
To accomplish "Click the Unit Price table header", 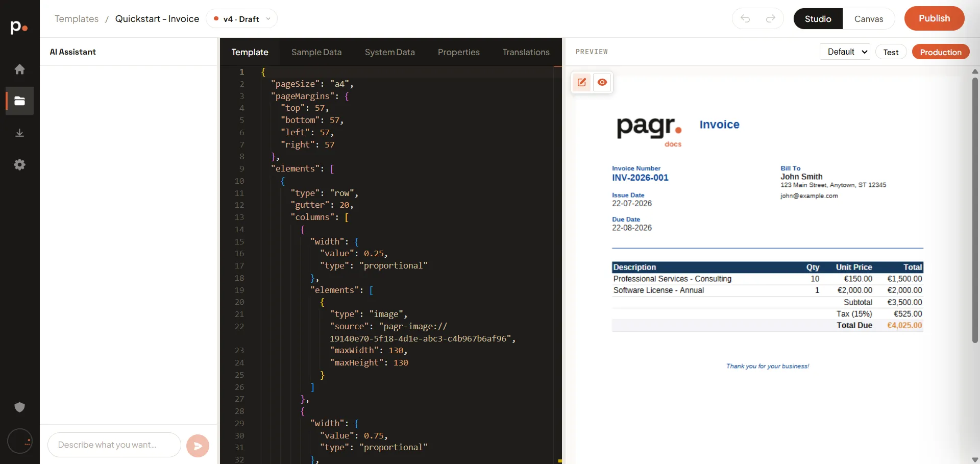I will (853, 267).
